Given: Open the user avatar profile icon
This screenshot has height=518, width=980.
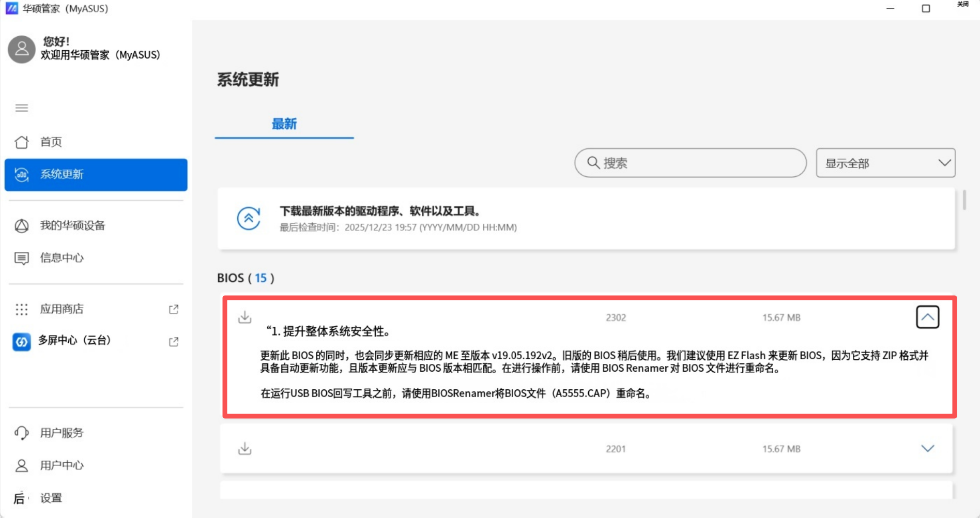Looking at the screenshot, I should [22, 50].
